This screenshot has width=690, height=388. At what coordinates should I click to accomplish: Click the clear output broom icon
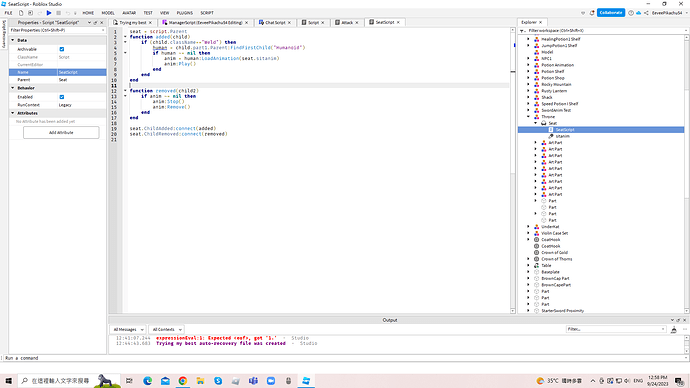[674, 329]
